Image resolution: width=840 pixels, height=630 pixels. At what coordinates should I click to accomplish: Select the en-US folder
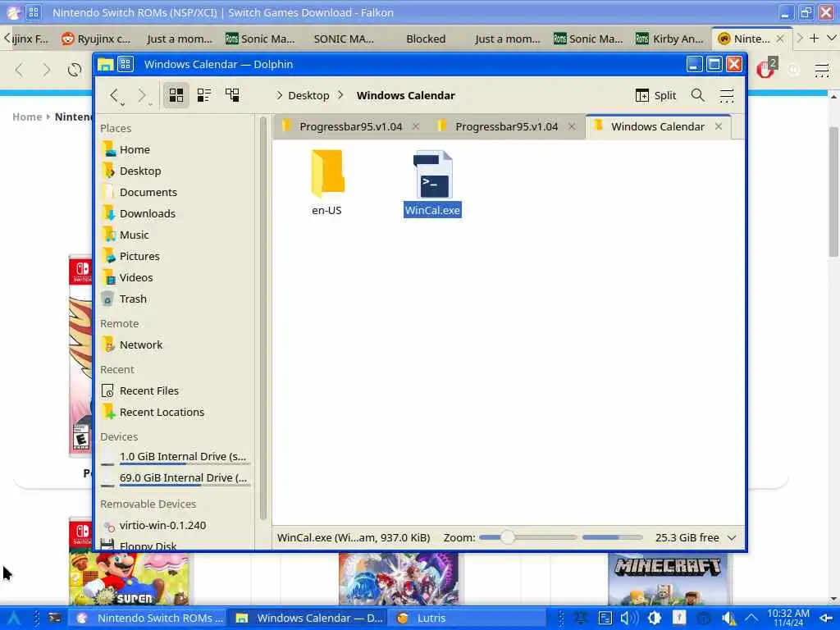pyautogui.click(x=326, y=182)
